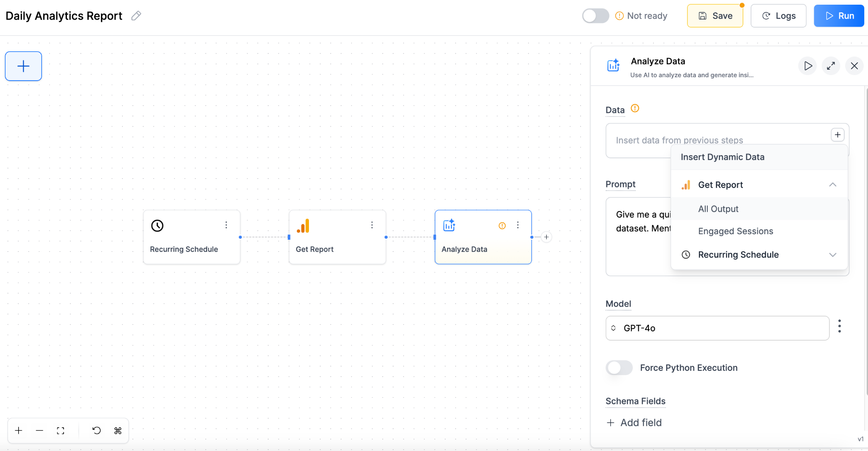Save the workflow
The width and height of the screenshot is (868, 451).
[715, 15]
